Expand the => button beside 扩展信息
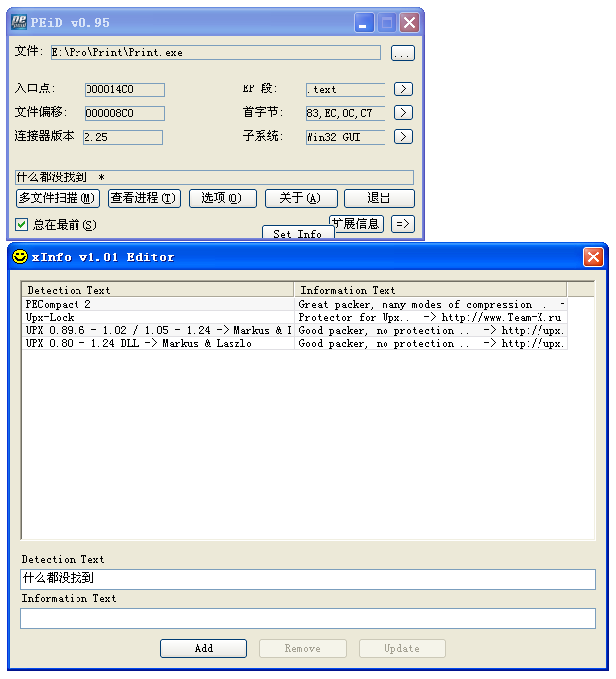This screenshot has height=679, width=616. tap(403, 224)
